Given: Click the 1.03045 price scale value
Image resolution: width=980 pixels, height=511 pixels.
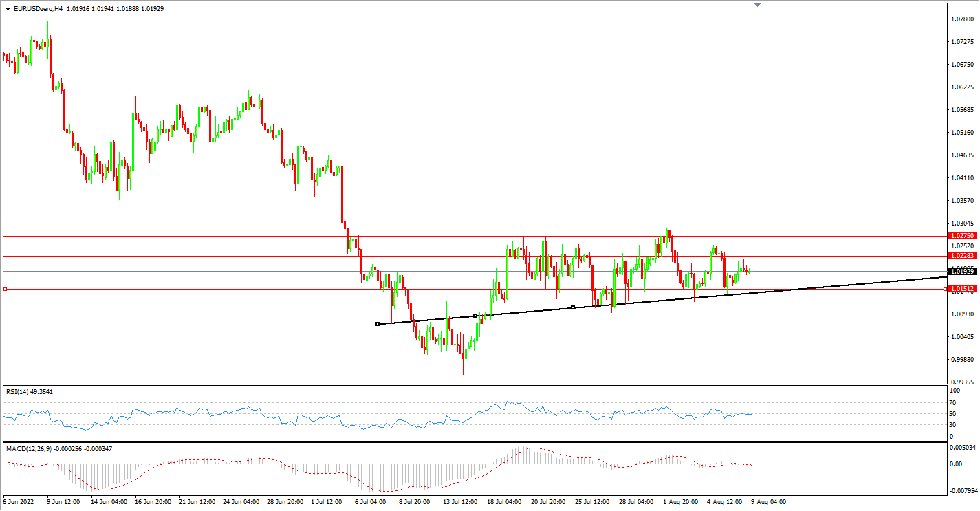Looking at the screenshot, I should [962, 224].
